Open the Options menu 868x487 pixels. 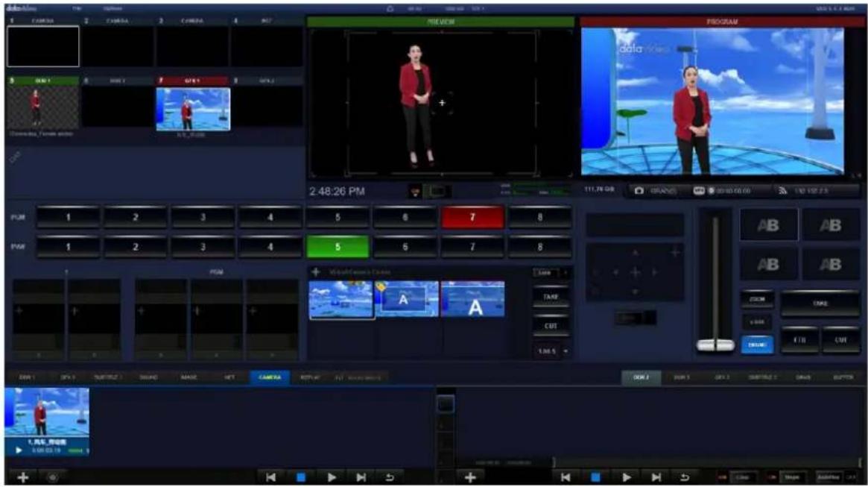[x=113, y=9]
